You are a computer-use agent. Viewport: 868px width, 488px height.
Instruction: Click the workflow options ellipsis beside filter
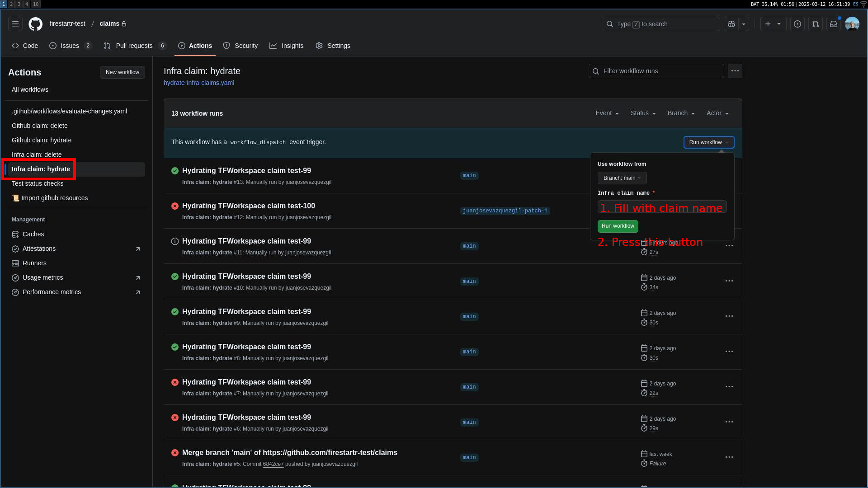pyautogui.click(x=735, y=71)
